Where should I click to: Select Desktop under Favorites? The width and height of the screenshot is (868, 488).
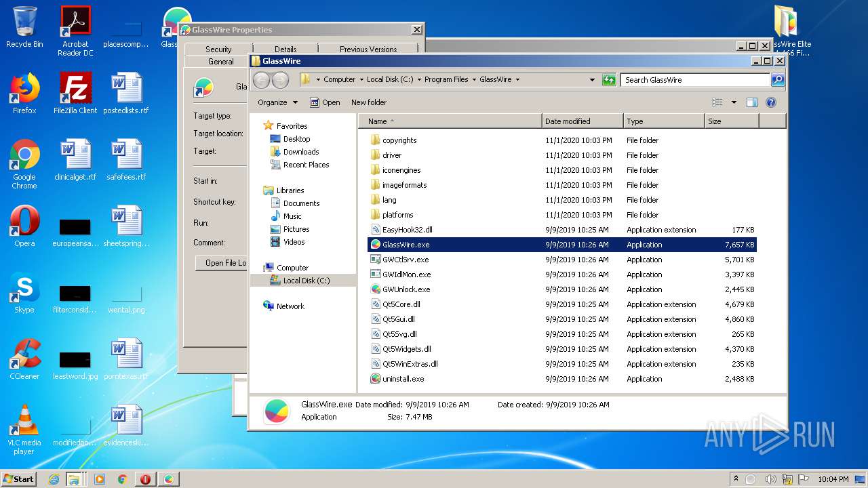click(290, 139)
